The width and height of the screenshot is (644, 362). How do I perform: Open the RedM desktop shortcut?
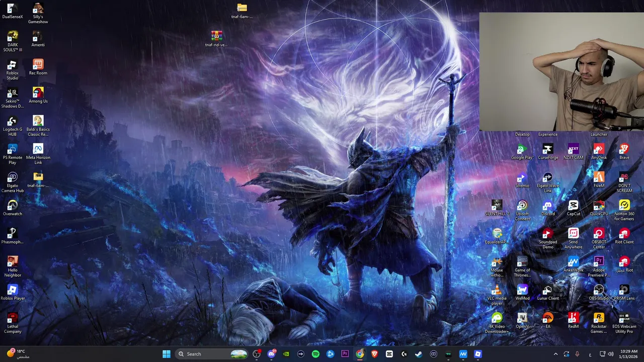pos(573,321)
